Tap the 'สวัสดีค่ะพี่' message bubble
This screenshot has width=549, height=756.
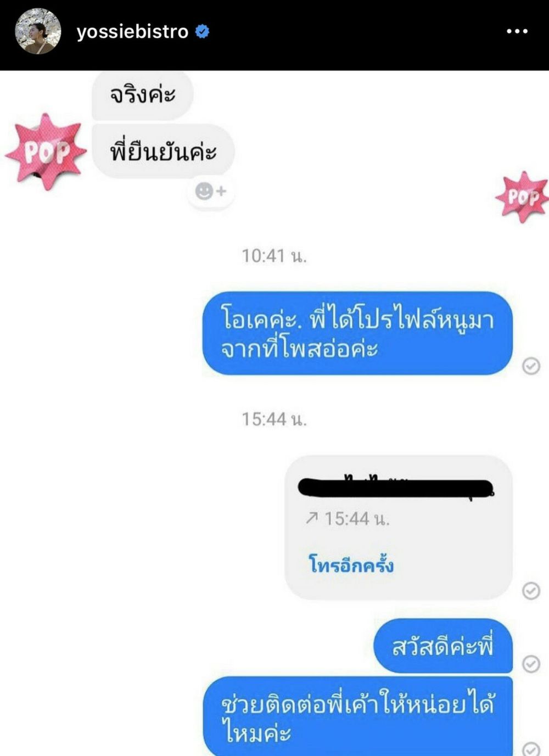[x=443, y=646]
